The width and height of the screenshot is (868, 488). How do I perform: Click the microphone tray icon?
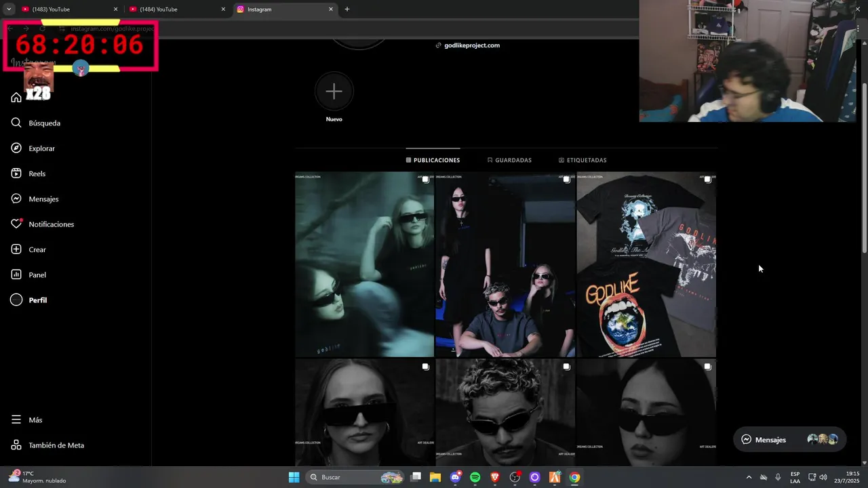[x=778, y=477]
